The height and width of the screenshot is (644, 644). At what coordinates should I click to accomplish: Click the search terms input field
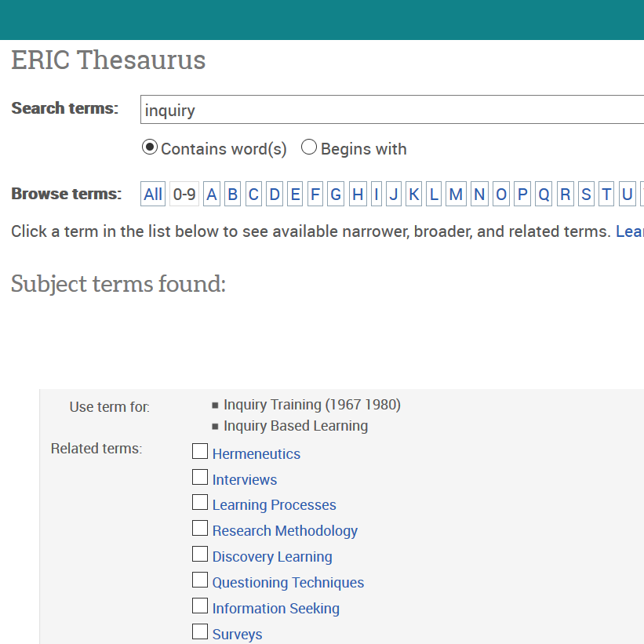point(392,110)
